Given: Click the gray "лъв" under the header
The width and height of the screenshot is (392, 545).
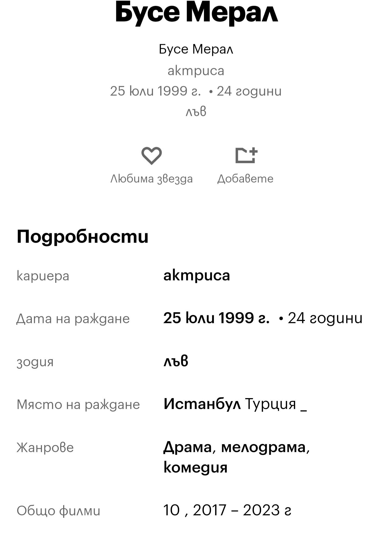Looking at the screenshot, I should (x=196, y=111).
